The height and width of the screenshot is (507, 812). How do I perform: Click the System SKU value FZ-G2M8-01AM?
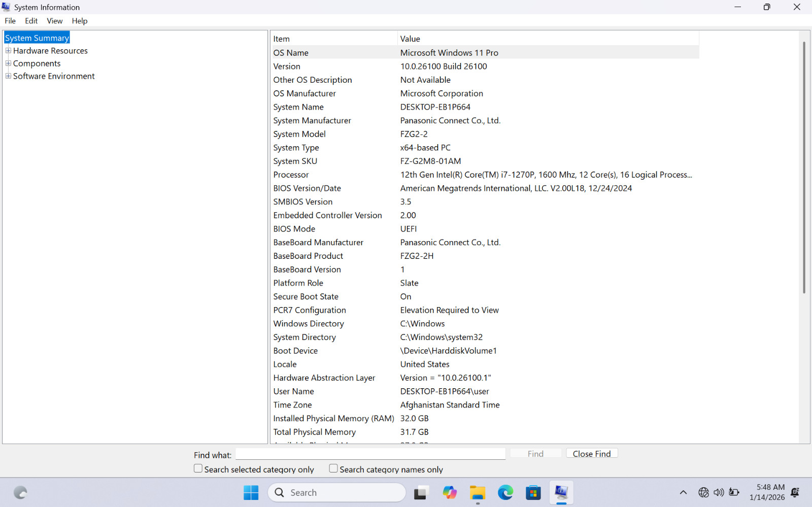(x=430, y=161)
